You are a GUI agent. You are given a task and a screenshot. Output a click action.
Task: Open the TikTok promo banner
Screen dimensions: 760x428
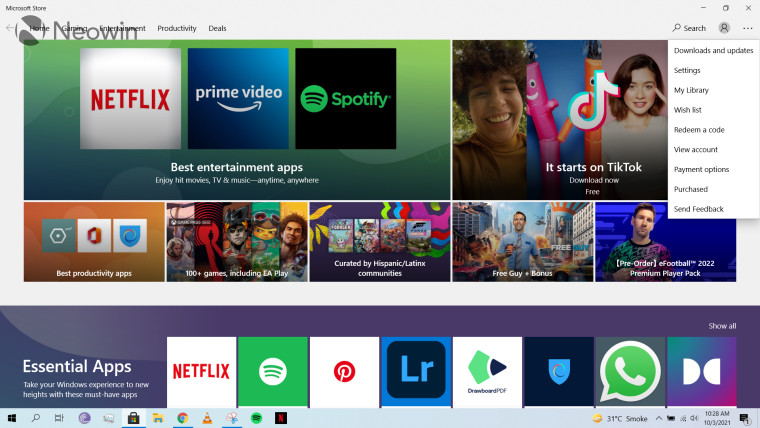[560, 120]
